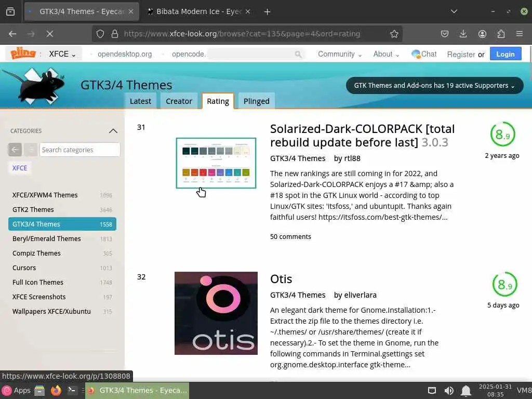Switch to the Creator tab

pyautogui.click(x=179, y=101)
